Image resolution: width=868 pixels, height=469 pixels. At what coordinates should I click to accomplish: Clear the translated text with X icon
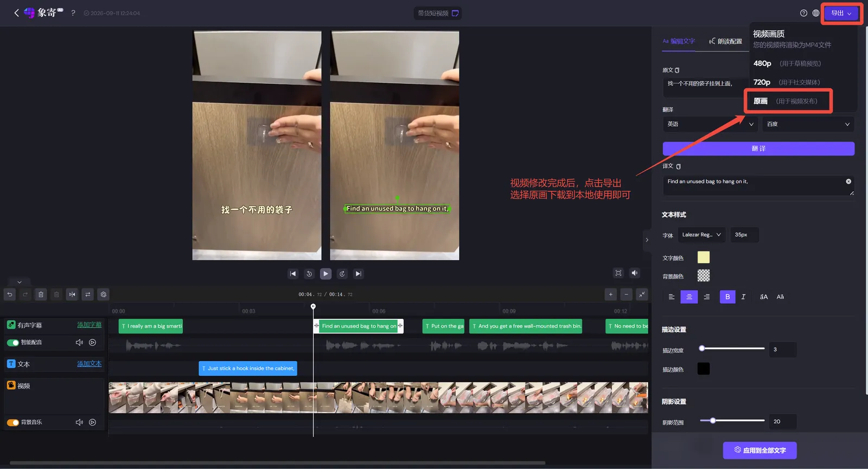click(848, 182)
